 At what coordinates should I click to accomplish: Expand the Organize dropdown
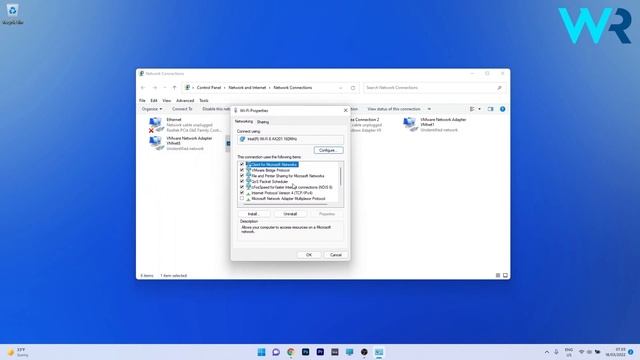click(152, 109)
